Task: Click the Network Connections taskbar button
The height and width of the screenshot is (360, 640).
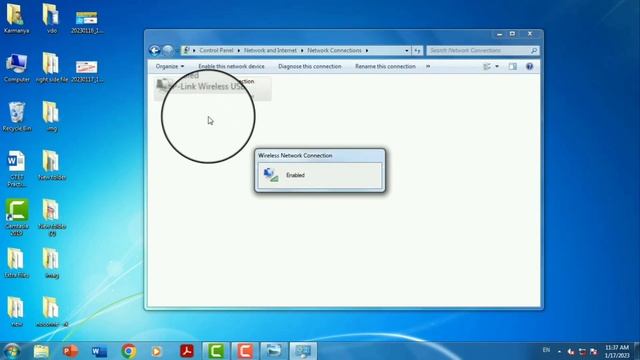Action: (x=303, y=351)
